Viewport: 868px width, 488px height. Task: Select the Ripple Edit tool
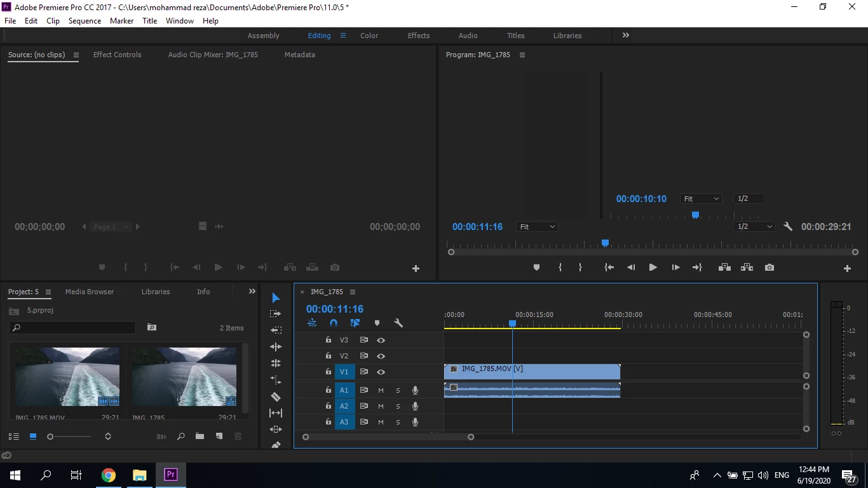(x=276, y=347)
